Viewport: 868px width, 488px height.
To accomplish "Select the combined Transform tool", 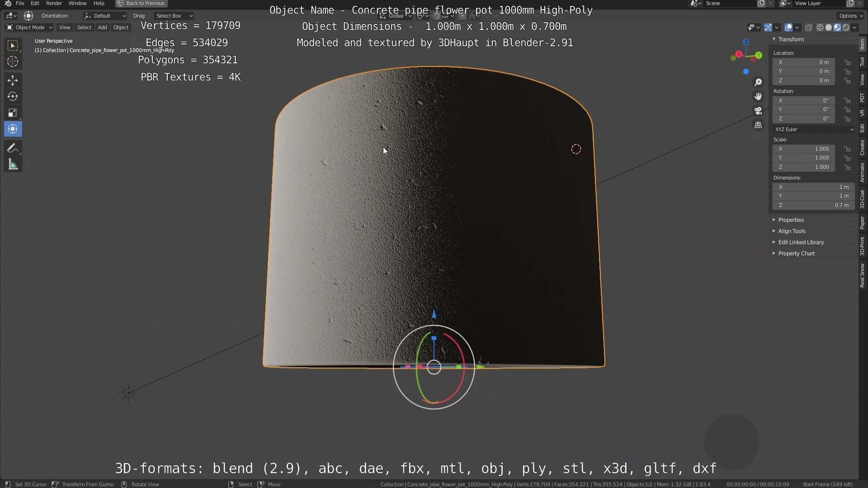I will click(13, 129).
